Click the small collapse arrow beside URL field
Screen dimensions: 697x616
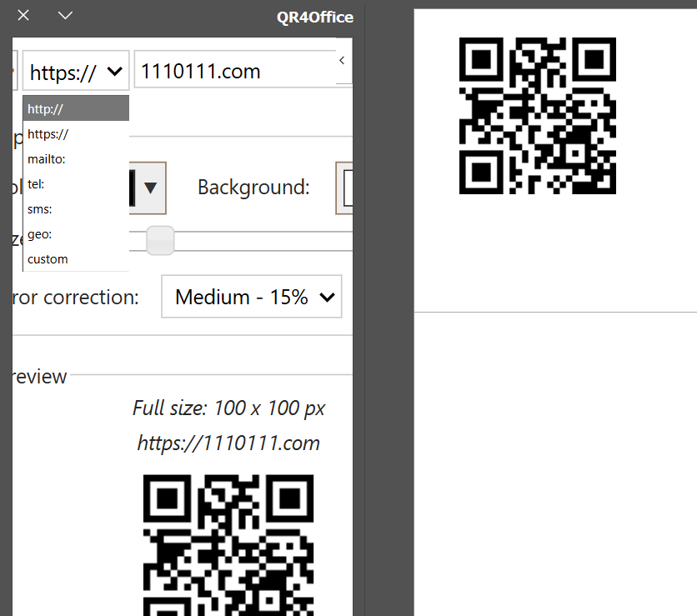pos(342,60)
